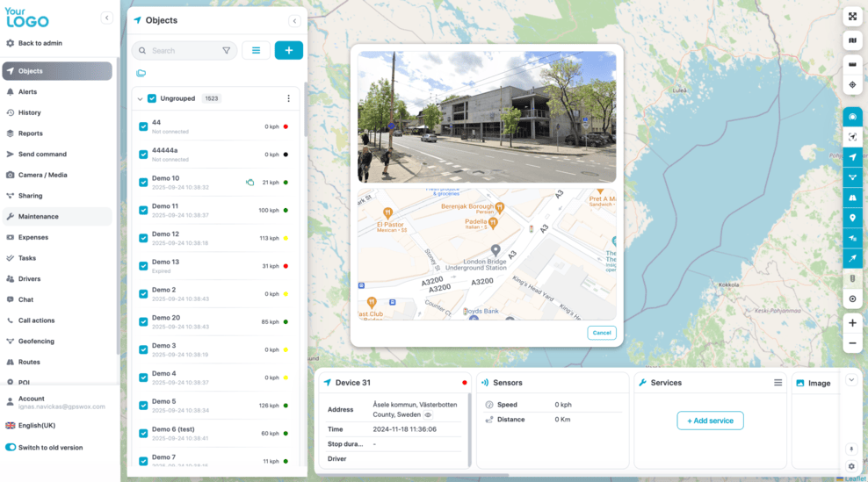Viewport: 868px width, 482px height.
Task: Open the map layers selector
Action: tap(852, 40)
